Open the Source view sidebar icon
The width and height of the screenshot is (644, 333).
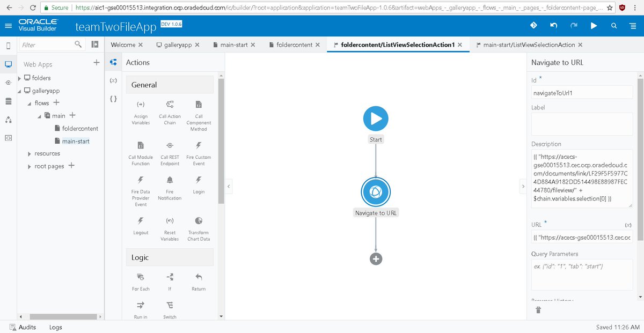coord(8,138)
